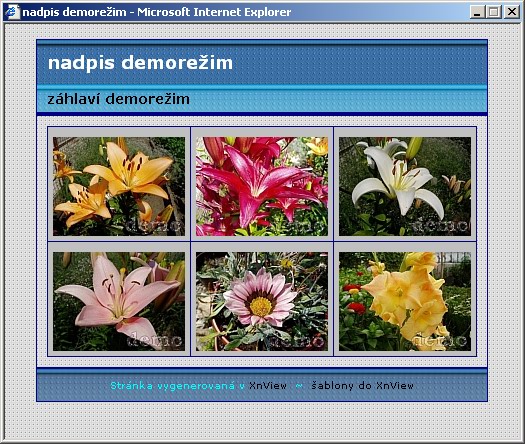Click the Stránka vygenerovaná v footer text

178,386
